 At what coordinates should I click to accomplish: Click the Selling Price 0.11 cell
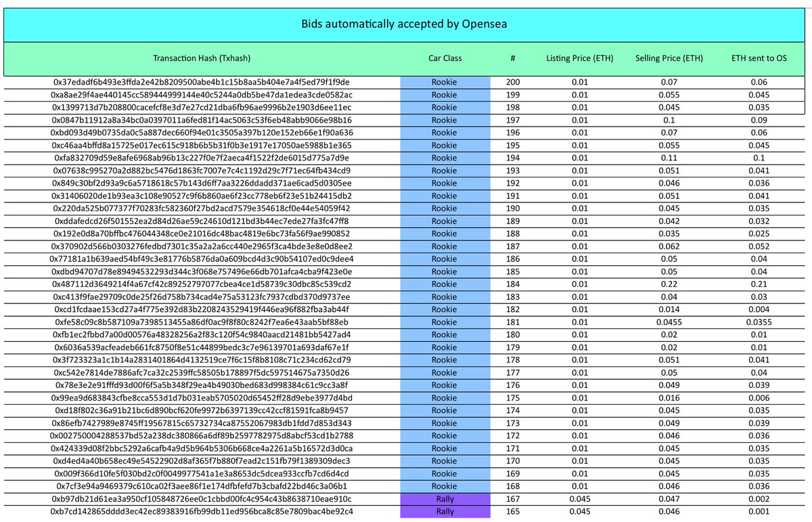(669, 158)
